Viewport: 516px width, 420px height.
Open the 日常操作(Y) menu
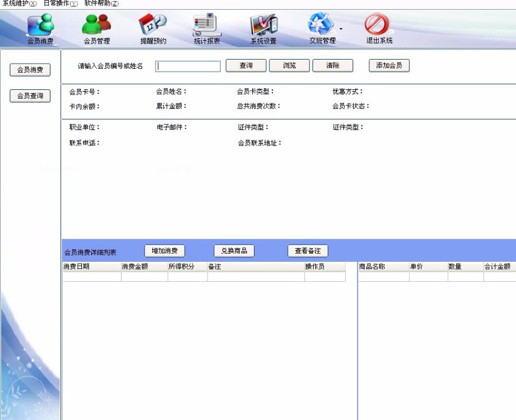pyautogui.click(x=61, y=3)
